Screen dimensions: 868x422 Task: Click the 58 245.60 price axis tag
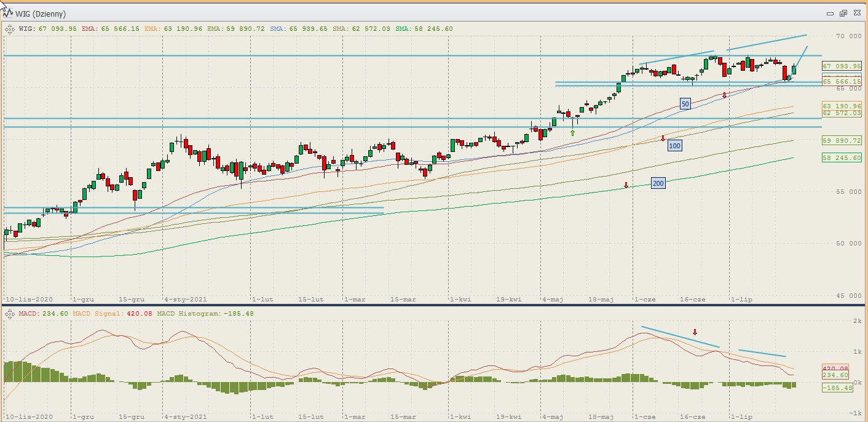tap(842, 157)
